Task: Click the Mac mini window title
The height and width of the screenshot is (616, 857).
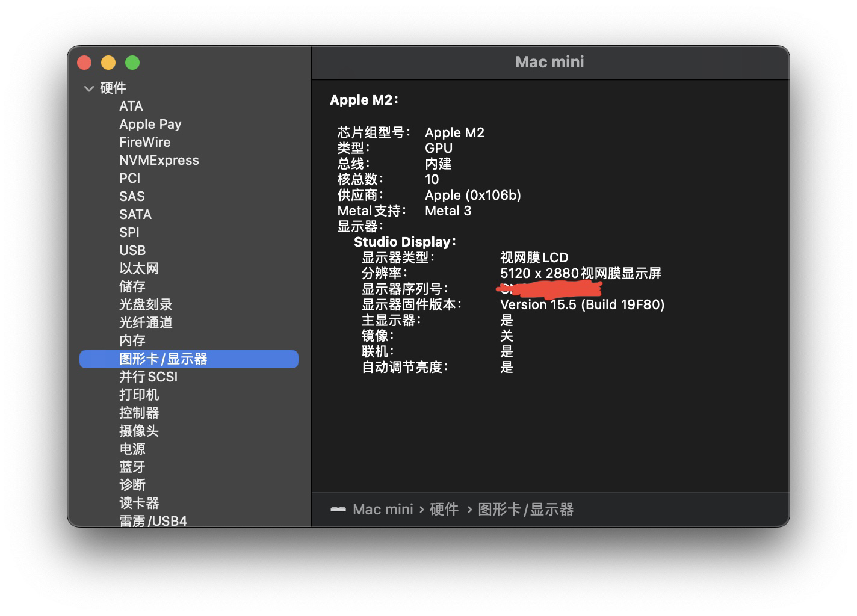Action: 550,62
